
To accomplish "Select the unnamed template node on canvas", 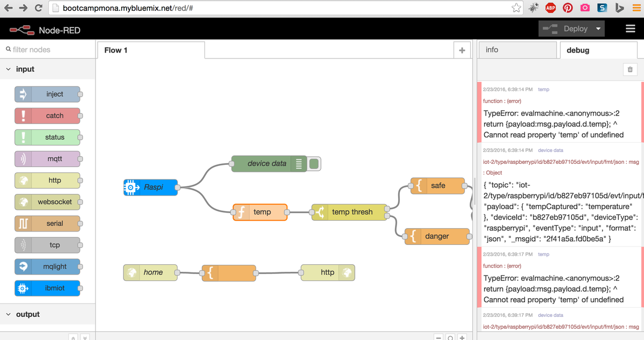I will point(229,272).
